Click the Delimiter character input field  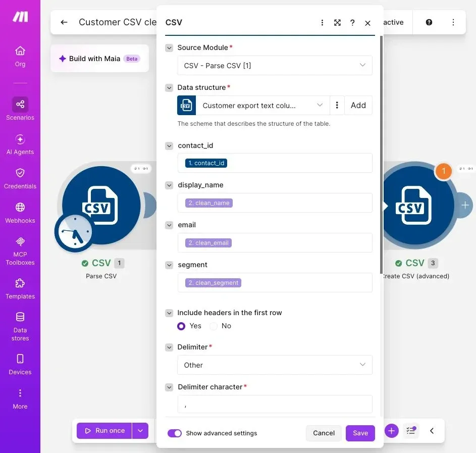click(275, 404)
